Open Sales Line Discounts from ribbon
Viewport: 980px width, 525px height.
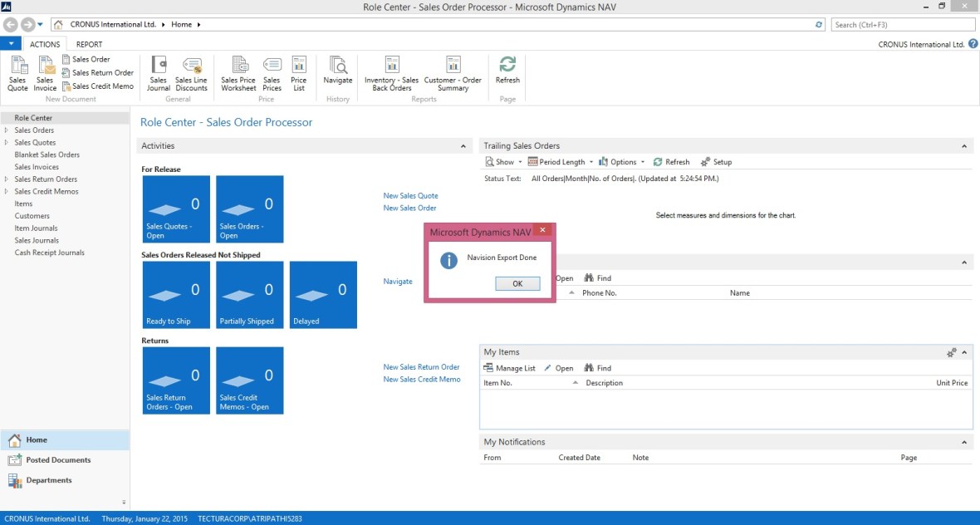191,73
